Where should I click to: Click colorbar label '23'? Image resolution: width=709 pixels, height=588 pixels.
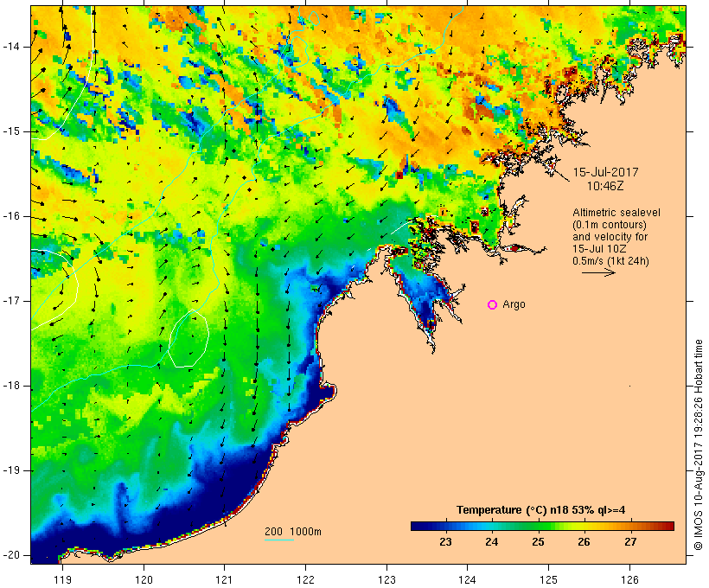(445, 542)
